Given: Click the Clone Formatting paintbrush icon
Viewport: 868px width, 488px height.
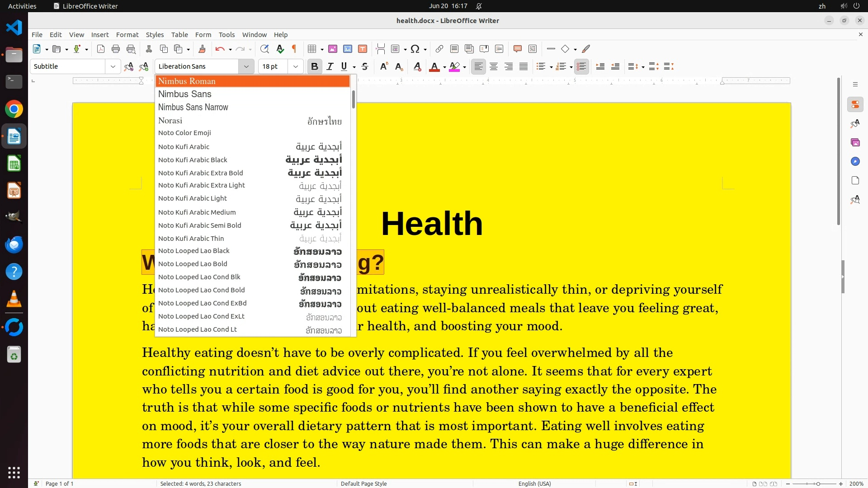Looking at the screenshot, I should (202, 49).
